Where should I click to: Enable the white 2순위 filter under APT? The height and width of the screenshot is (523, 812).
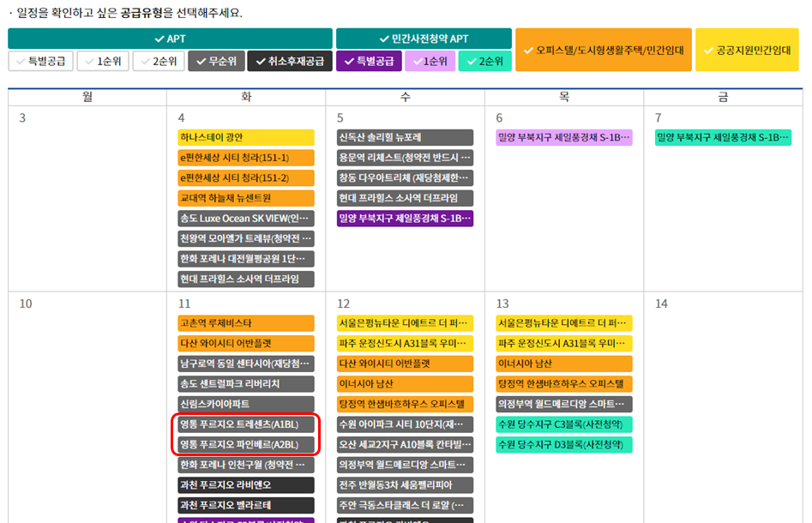[159, 61]
